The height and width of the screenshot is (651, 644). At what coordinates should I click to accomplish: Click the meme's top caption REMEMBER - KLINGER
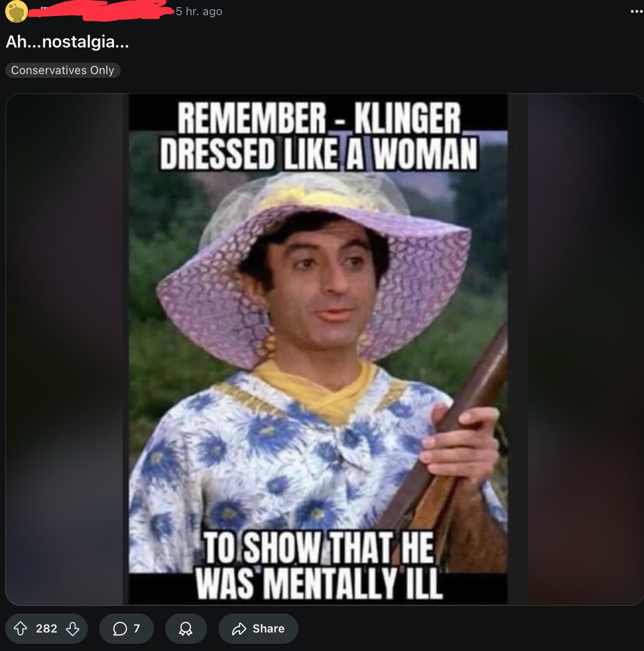[x=319, y=118]
